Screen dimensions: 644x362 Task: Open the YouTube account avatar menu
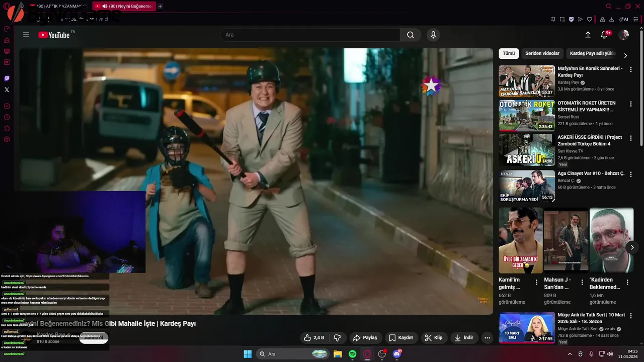624,35
